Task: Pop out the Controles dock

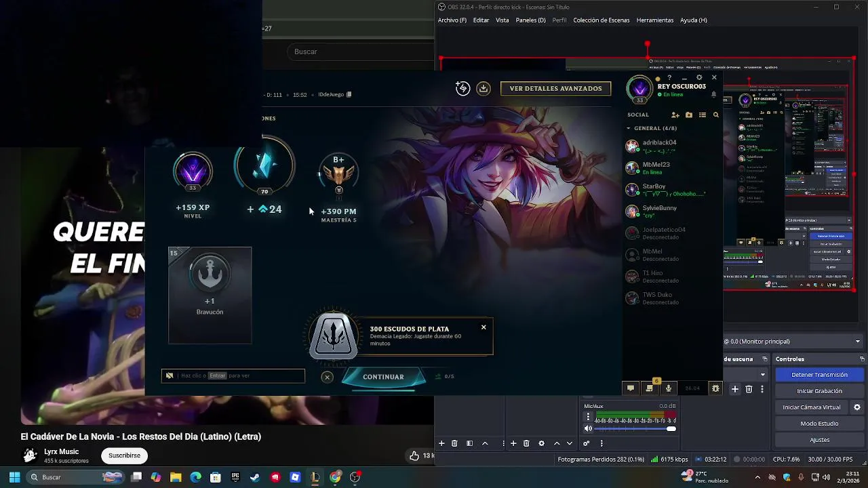Action: click(x=862, y=359)
